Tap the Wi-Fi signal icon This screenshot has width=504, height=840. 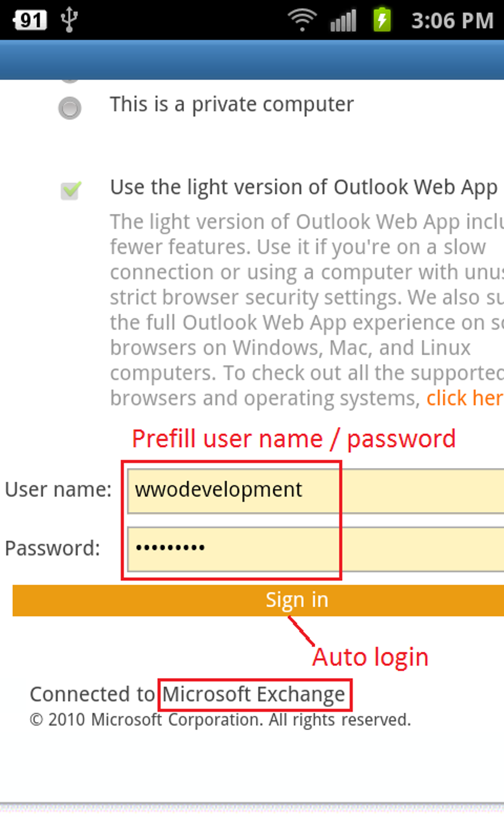click(302, 20)
